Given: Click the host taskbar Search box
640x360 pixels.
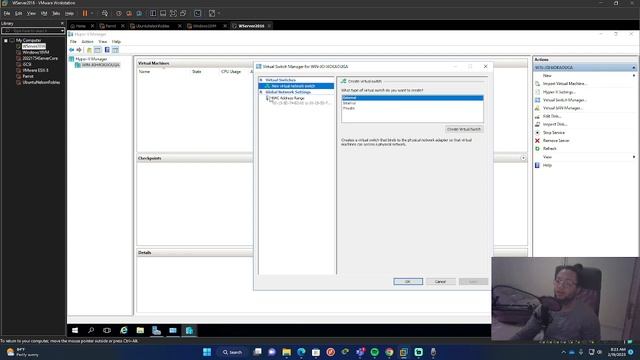Looking at the screenshot, I should (x=232, y=352).
